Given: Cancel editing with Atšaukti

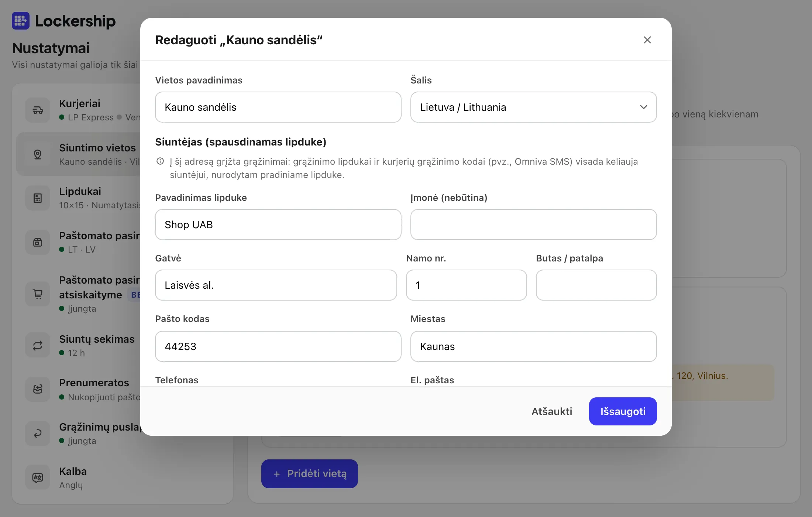Looking at the screenshot, I should tap(552, 411).
